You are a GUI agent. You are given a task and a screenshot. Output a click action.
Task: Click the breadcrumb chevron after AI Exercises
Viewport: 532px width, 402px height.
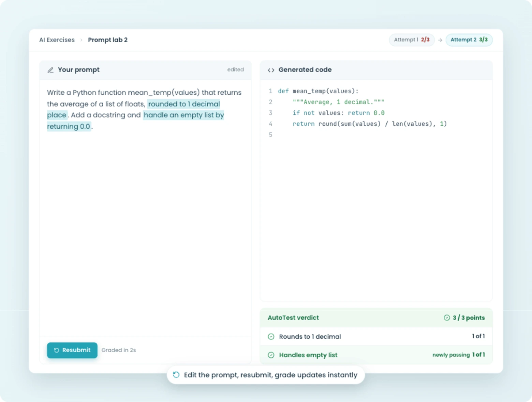click(x=81, y=40)
